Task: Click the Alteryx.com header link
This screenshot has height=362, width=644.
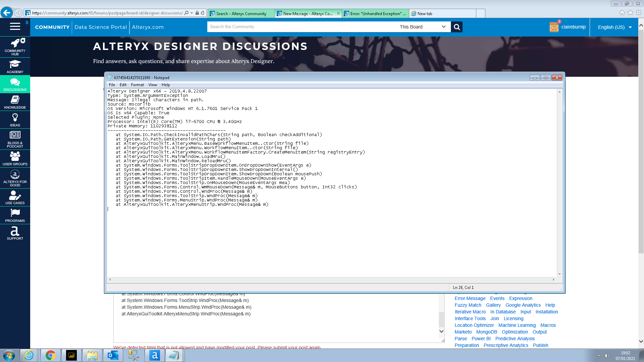Action: coord(148,27)
